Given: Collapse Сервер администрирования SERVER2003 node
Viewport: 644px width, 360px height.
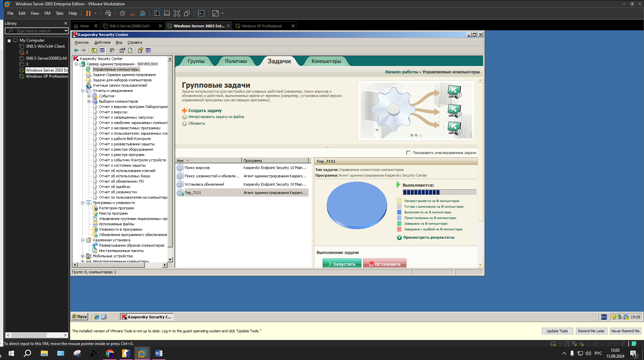Looking at the screenshot, I should (76, 64).
